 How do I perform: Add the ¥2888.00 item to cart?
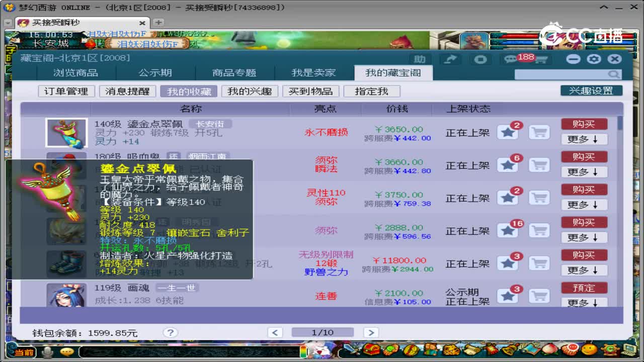(539, 231)
